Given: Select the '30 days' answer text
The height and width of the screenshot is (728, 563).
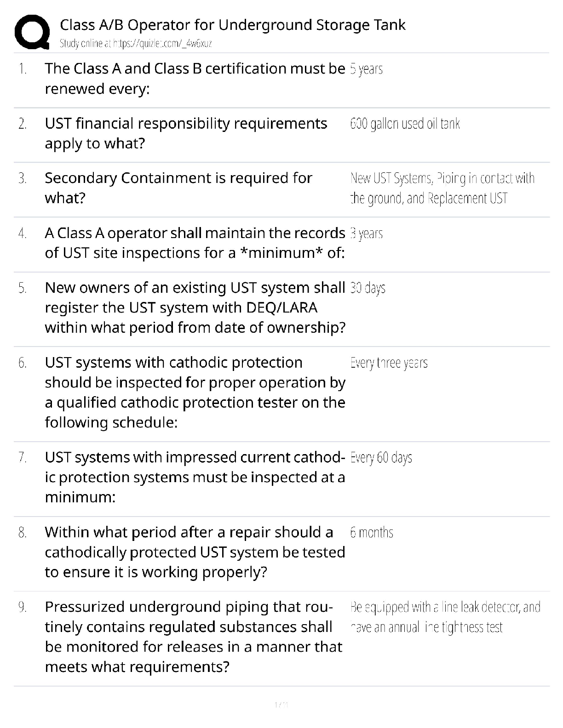Looking at the screenshot, I should (368, 288).
